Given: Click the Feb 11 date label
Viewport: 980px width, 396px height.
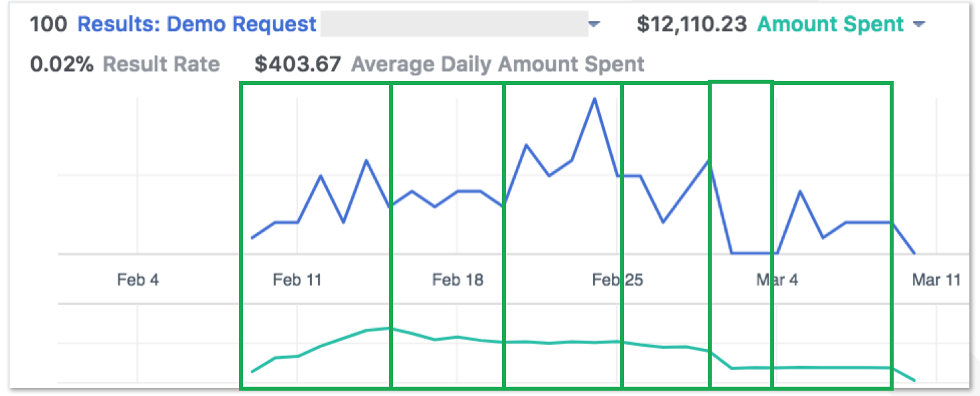Looking at the screenshot, I should [x=297, y=280].
